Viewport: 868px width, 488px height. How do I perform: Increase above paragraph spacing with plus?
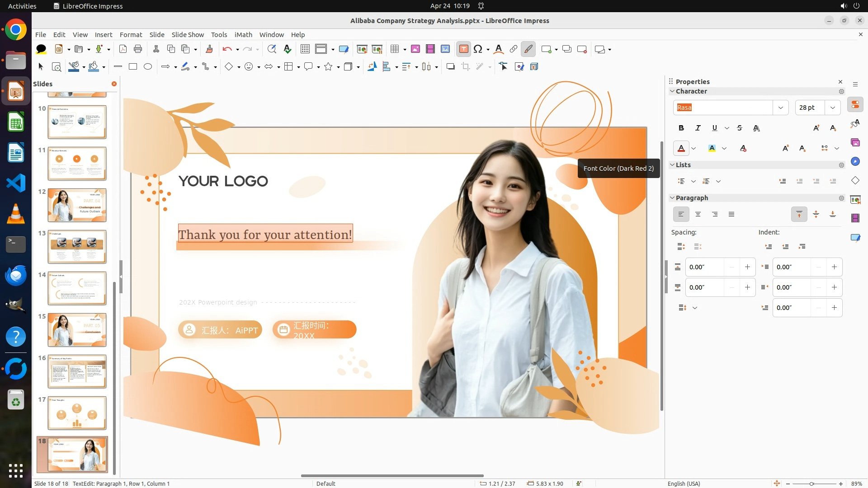747,267
